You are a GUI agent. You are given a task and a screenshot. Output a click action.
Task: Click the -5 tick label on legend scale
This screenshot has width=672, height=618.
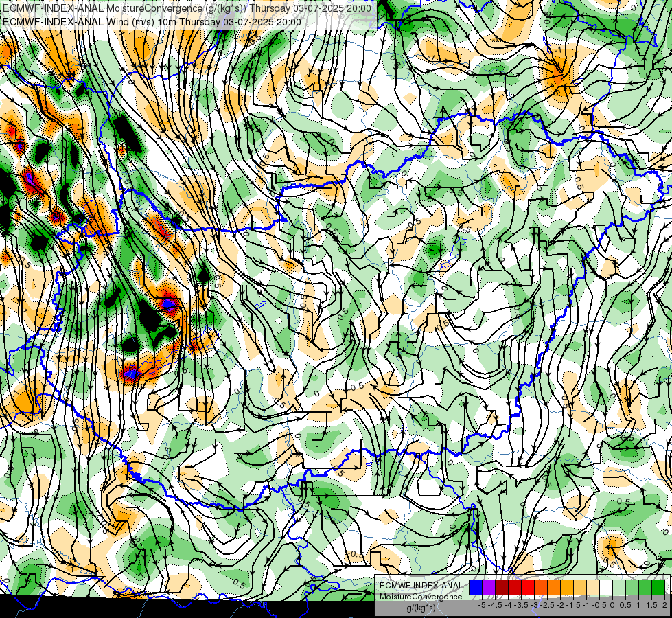click(482, 605)
